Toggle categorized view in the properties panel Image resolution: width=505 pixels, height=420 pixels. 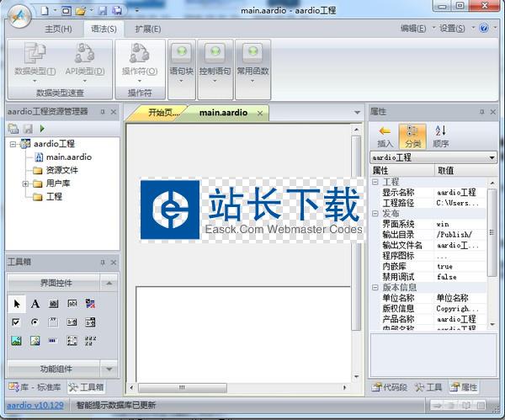tap(412, 136)
